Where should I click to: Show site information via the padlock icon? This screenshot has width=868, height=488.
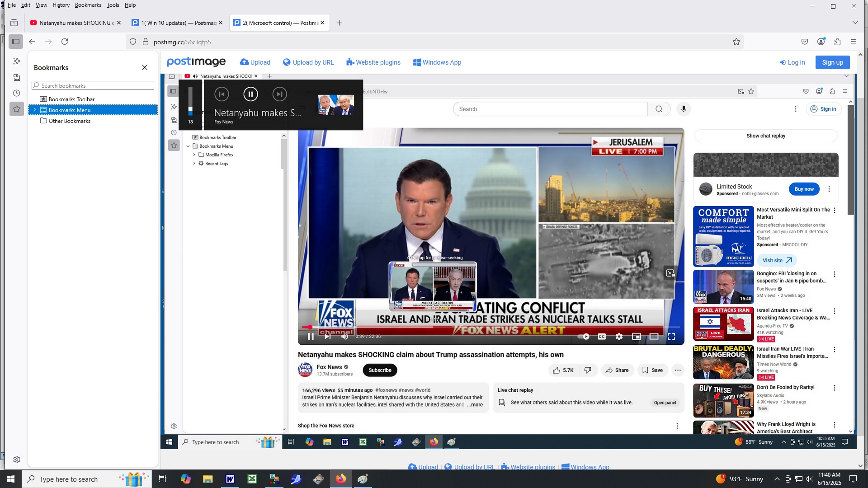[146, 42]
